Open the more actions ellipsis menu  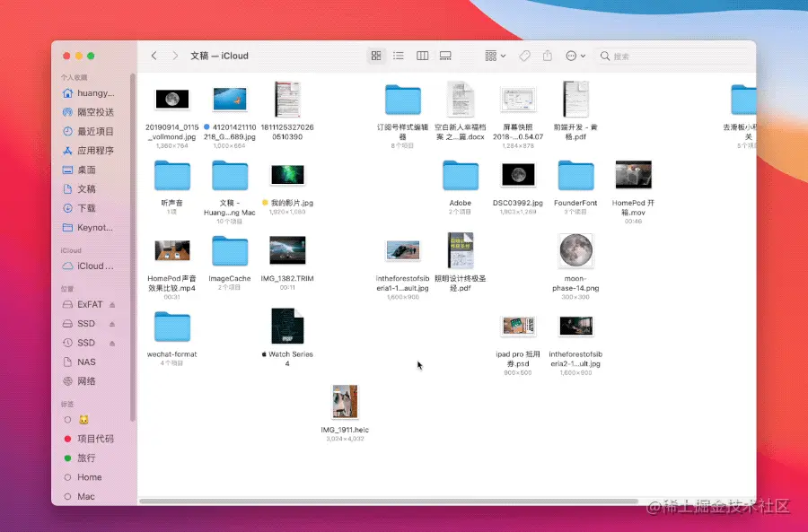pyautogui.click(x=575, y=56)
